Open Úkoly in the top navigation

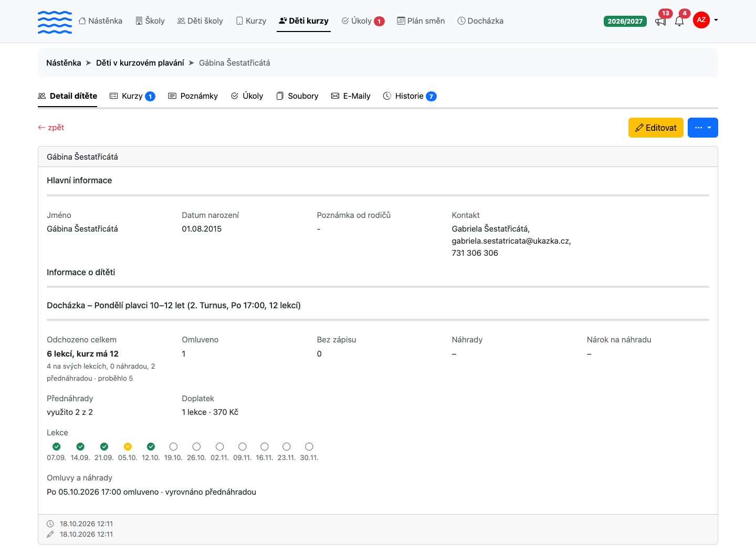click(x=363, y=21)
